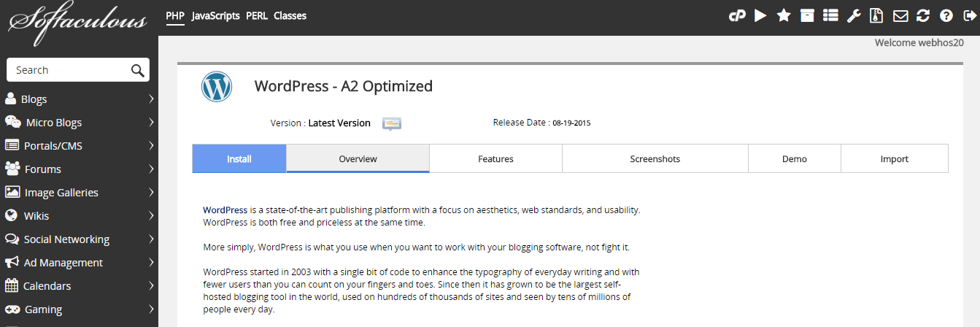The image size is (980, 327).
Task: Expand Blogs category chevron
Action: pyautogui.click(x=151, y=99)
